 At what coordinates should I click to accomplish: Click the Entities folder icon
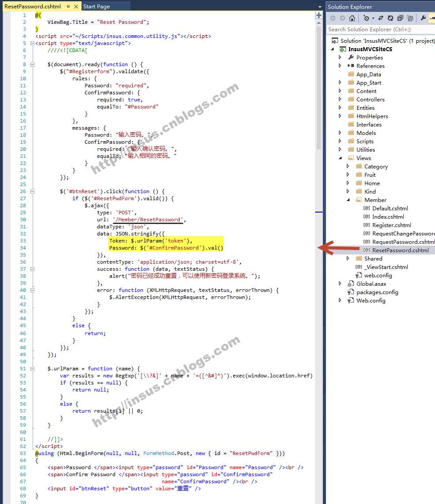(x=351, y=108)
